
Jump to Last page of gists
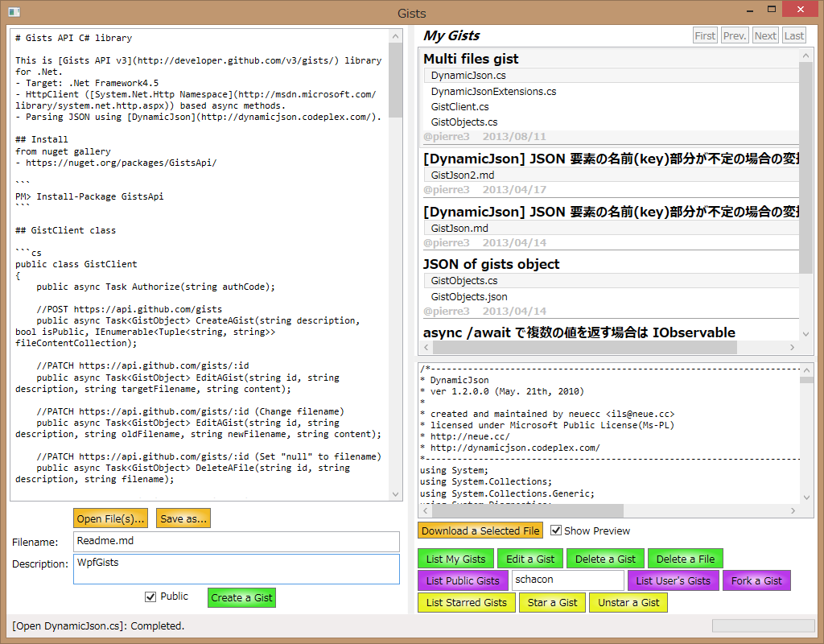[794, 35]
